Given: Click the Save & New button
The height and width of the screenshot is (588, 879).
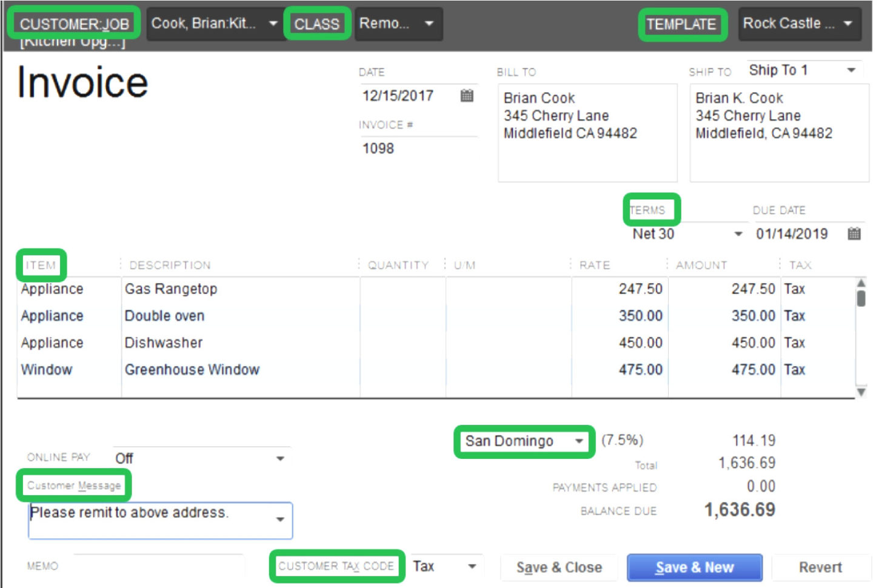Looking at the screenshot, I should (x=695, y=567).
